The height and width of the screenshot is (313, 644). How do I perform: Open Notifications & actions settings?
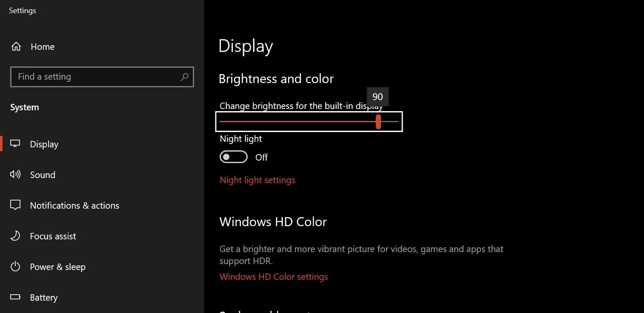(x=74, y=205)
